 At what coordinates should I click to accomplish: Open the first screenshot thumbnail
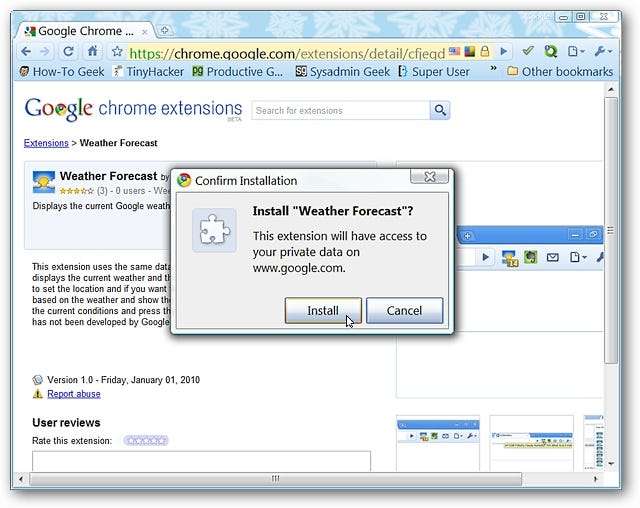[x=438, y=443]
